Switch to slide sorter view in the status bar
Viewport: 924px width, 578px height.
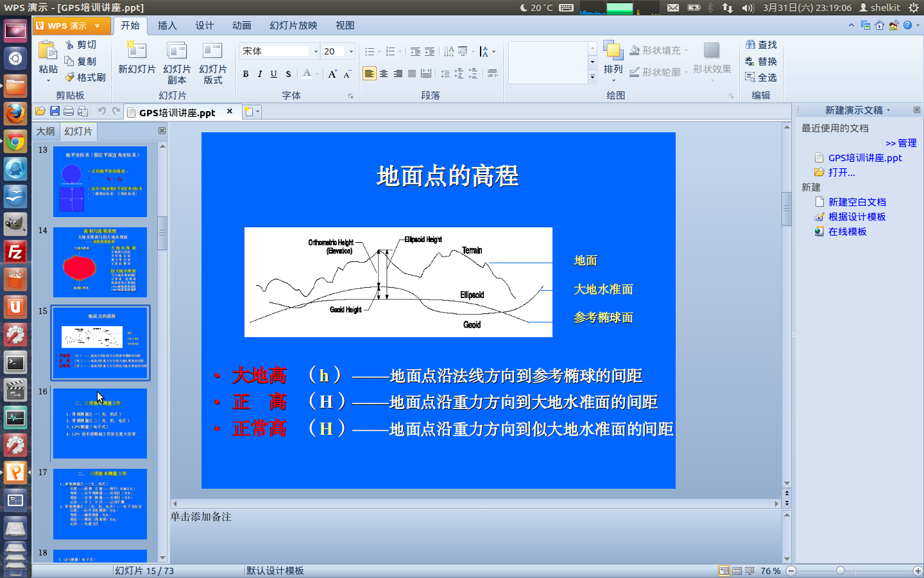click(x=737, y=570)
